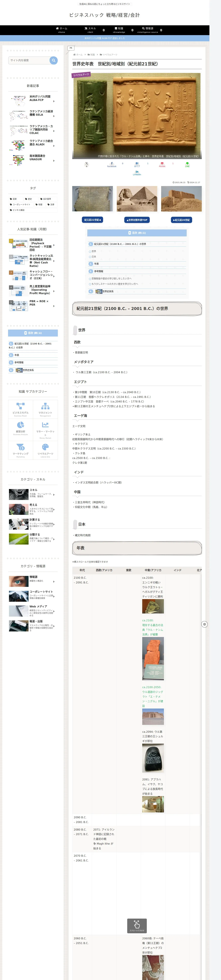
Task: Open the CELAC new article entry
Action: tap(33, 131)
